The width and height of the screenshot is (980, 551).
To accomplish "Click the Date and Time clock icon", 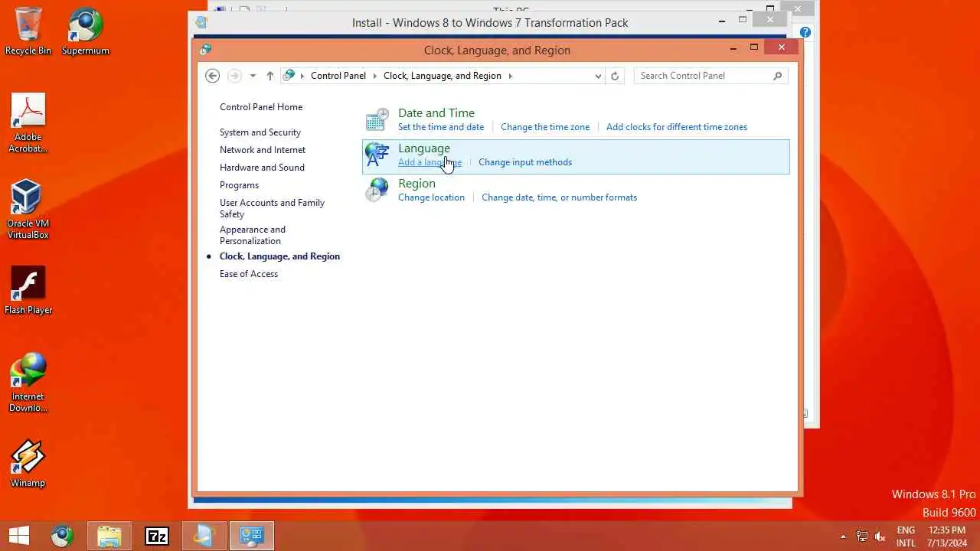I will (377, 120).
